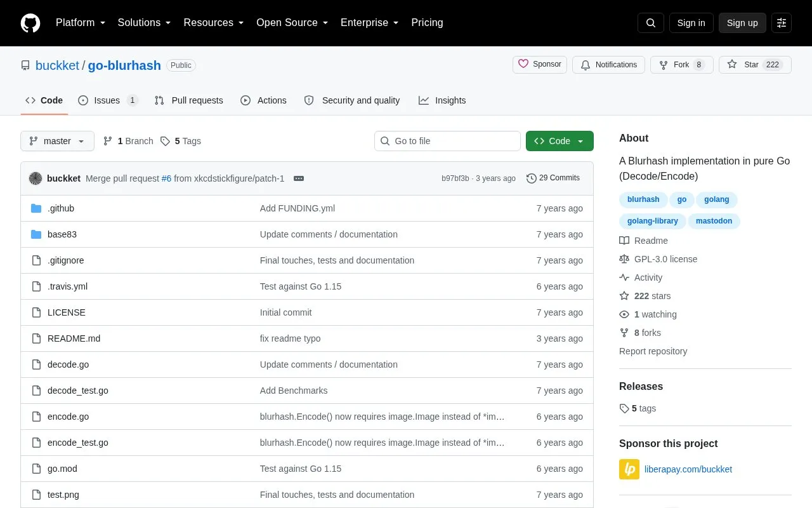The height and width of the screenshot is (508, 812).
Task: Click the Sign in button
Action: coord(691,23)
